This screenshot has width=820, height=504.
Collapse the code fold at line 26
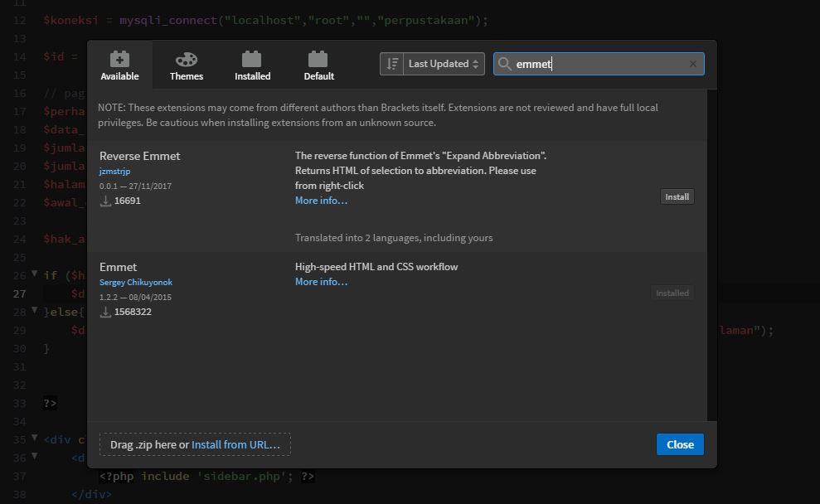pyautogui.click(x=35, y=274)
